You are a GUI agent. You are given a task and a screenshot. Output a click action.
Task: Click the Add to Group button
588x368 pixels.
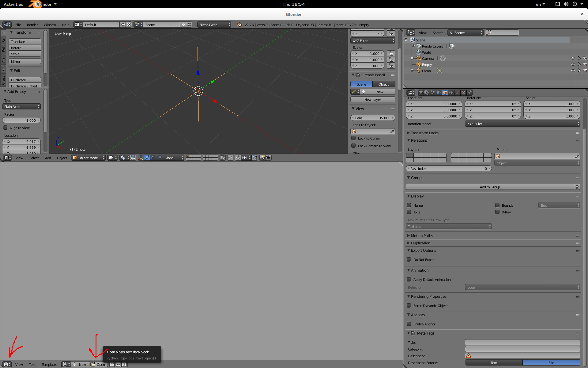(x=489, y=187)
